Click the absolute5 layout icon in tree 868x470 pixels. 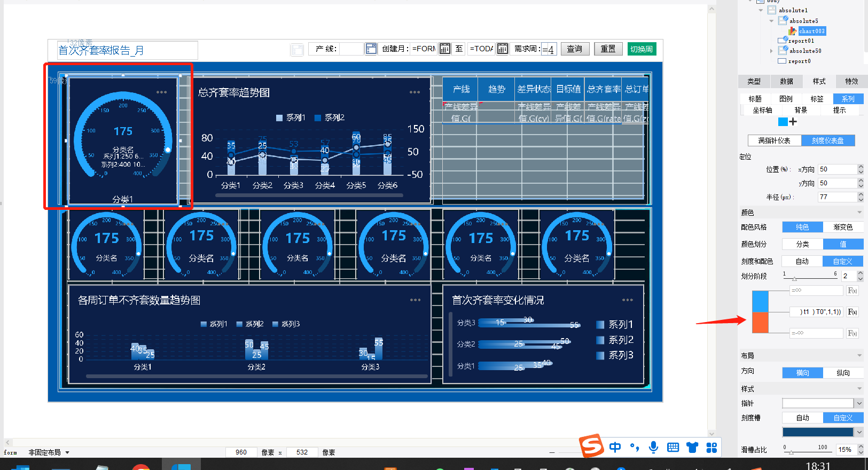(x=783, y=21)
